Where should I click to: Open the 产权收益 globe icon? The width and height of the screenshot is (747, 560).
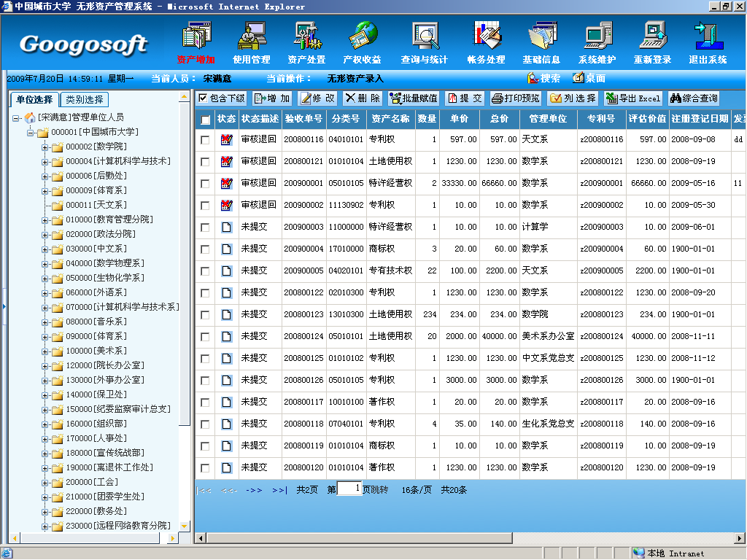coord(363,36)
